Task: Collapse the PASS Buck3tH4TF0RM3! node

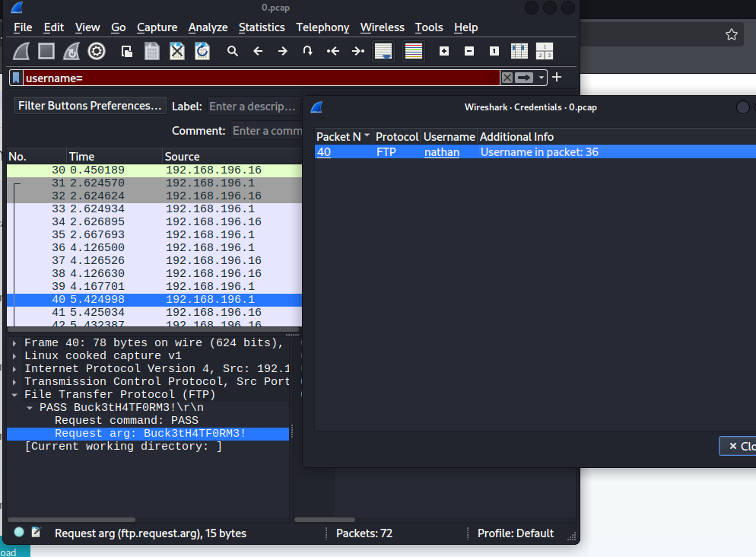Action: [30, 408]
